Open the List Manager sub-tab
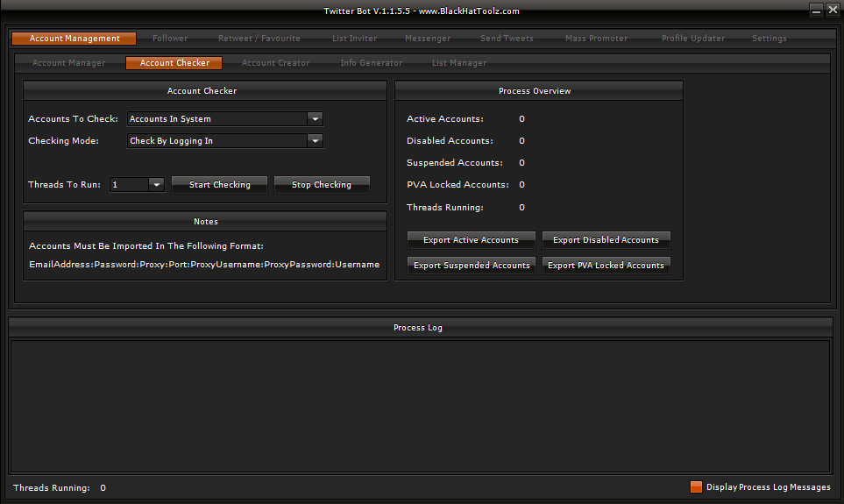This screenshot has height=504, width=844. [459, 63]
